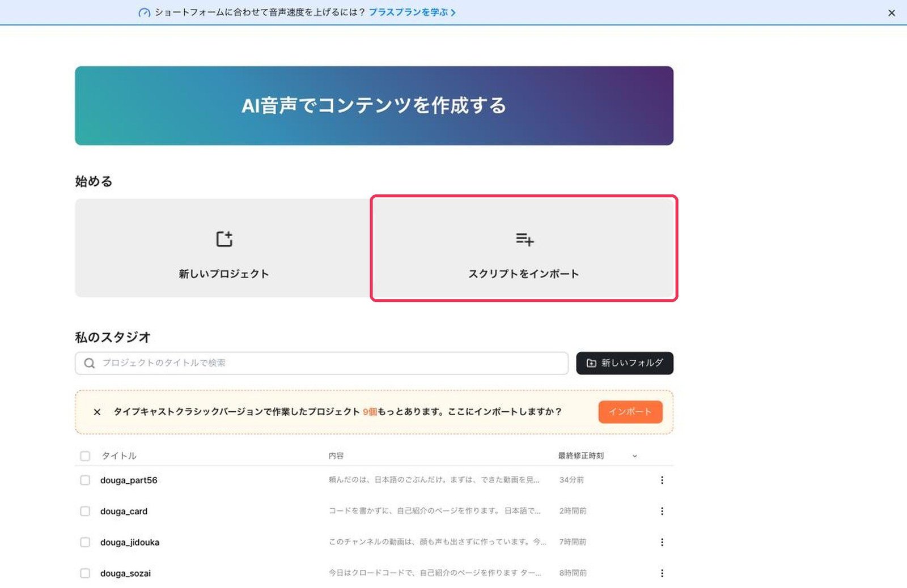The height and width of the screenshot is (588, 907).
Task: Open sort dropdown next to 最終修正時刻
Action: click(x=635, y=456)
